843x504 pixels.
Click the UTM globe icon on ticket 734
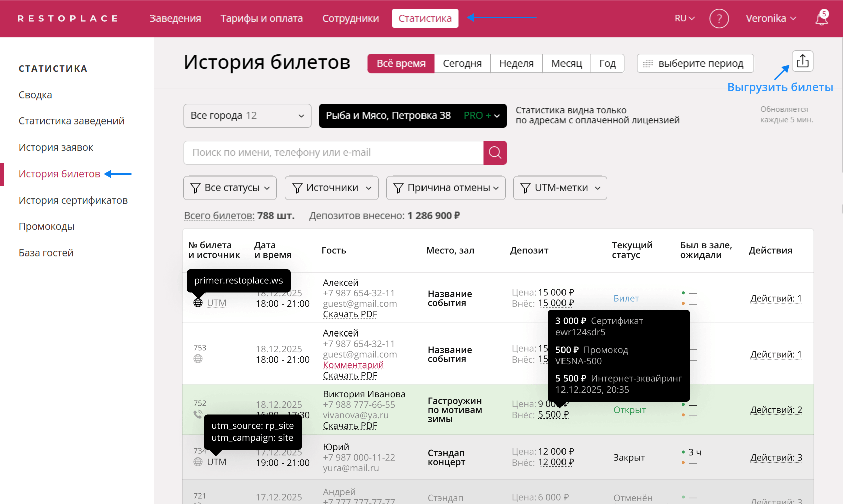click(x=198, y=461)
